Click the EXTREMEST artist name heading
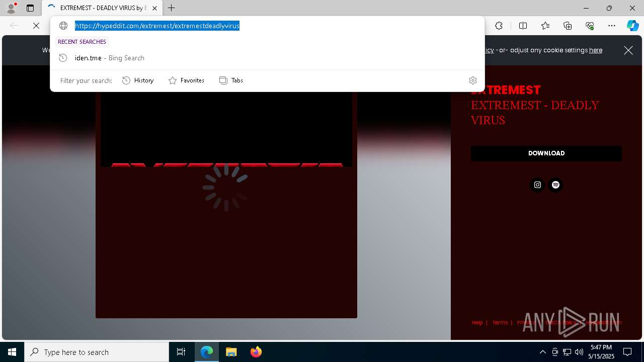This screenshot has height=362, width=644. (x=506, y=90)
